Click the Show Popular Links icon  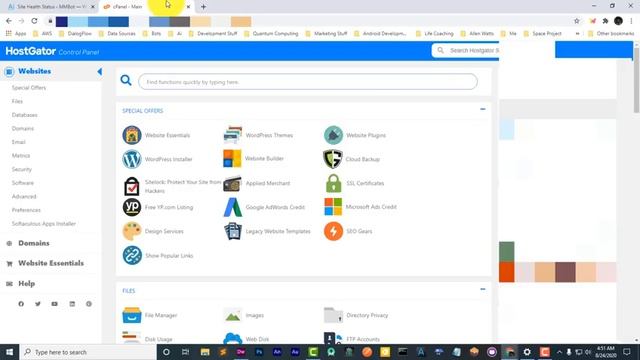click(132, 255)
